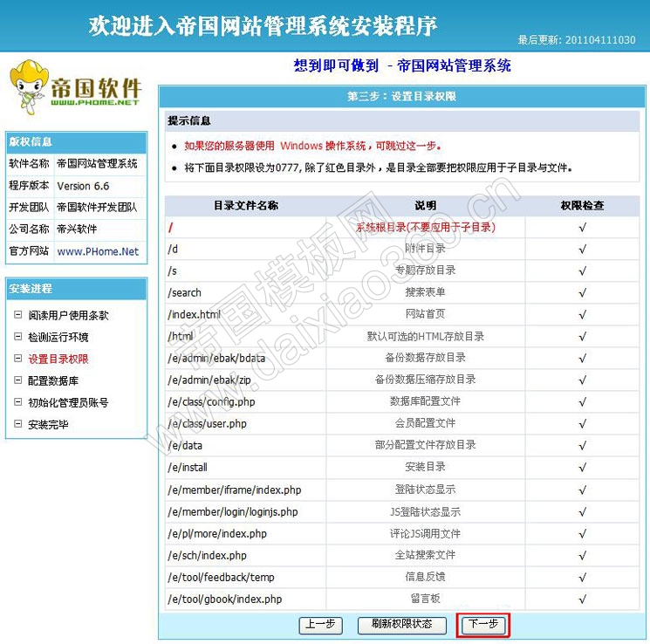Click the 权限检查 column header
Image resolution: width=650 pixels, height=644 pixels.
click(582, 206)
